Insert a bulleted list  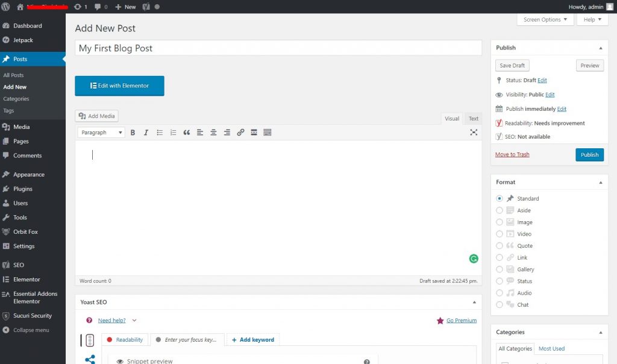coord(160,133)
